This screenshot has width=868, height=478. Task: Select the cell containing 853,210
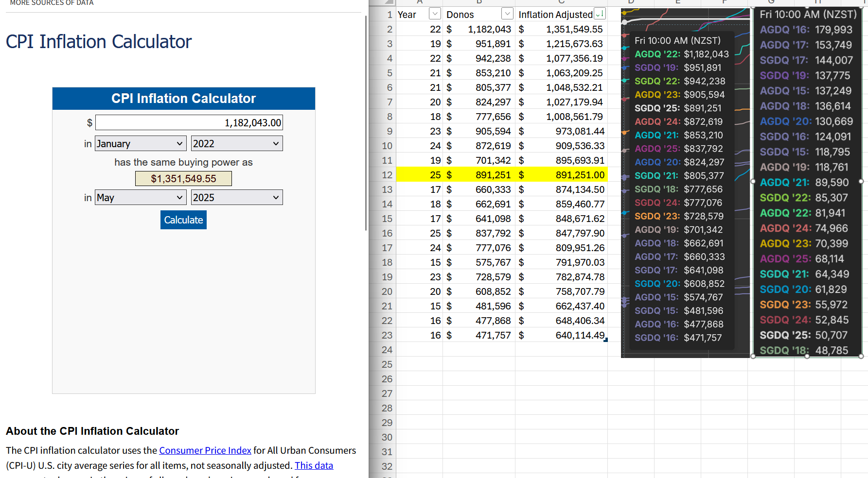[x=479, y=73]
